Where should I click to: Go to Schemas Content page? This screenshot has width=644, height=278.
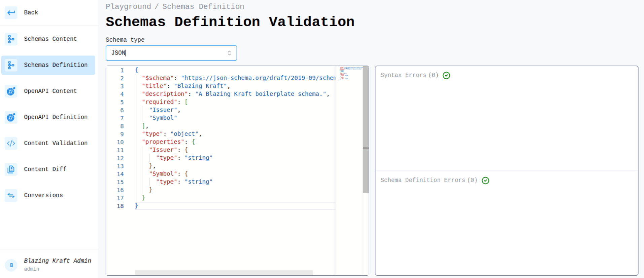pyautogui.click(x=48, y=39)
